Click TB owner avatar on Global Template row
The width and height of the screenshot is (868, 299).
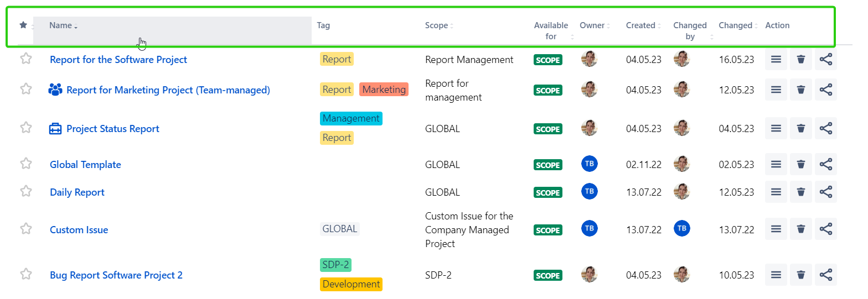pyautogui.click(x=590, y=164)
